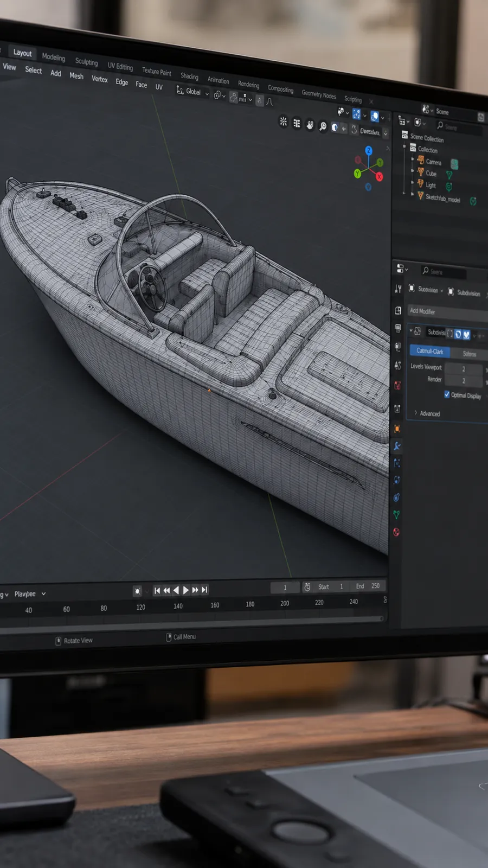Open the Output properties tab icon
488x868 pixels.
coord(398,329)
